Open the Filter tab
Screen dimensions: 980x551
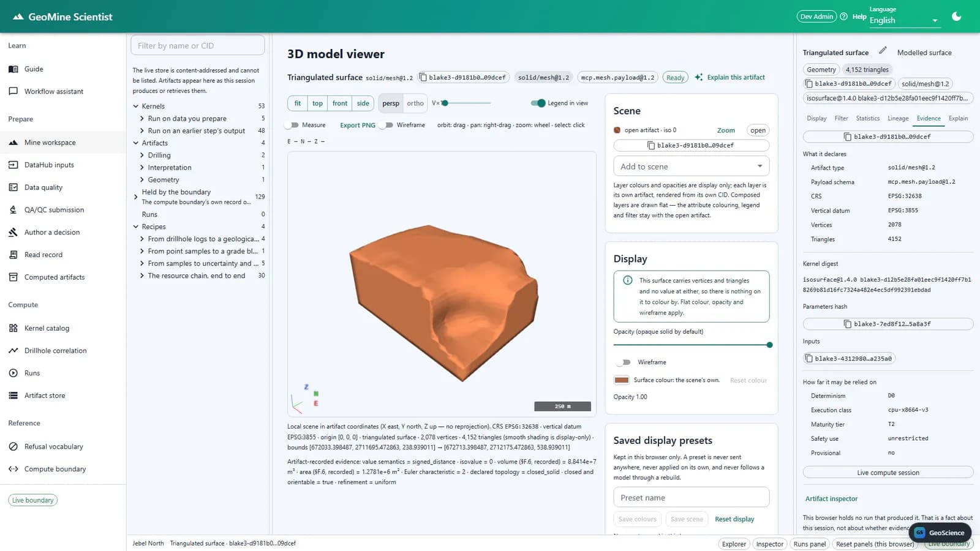click(x=842, y=118)
